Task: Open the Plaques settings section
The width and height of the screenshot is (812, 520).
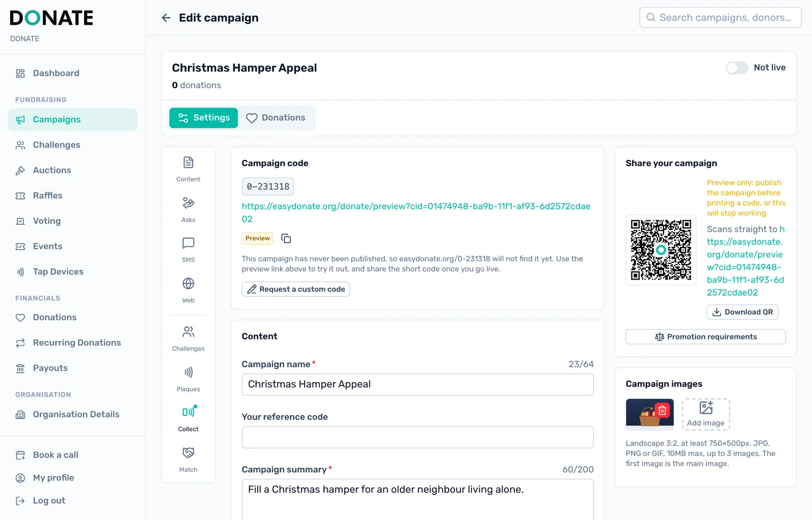Action: (188, 379)
